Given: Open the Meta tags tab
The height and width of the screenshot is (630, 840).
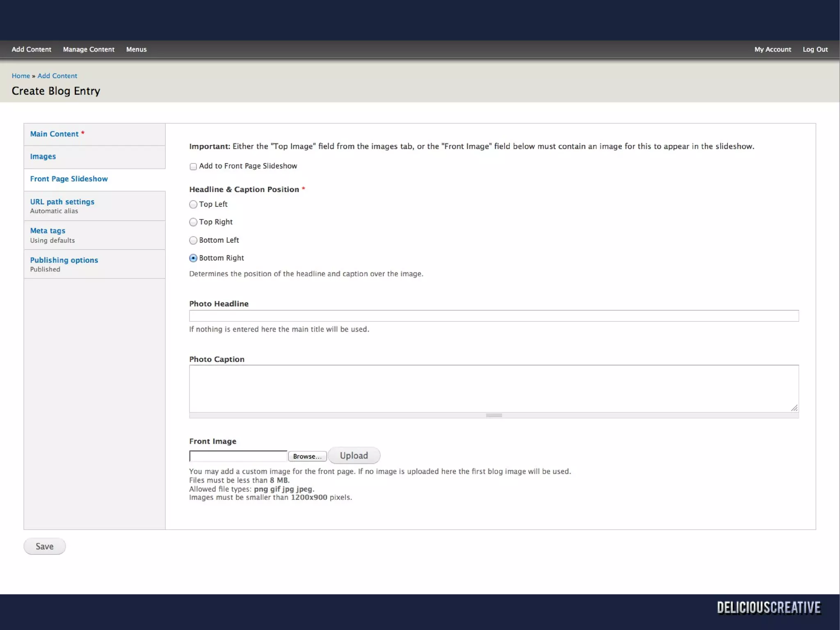Looking at the screenshot, I should 48,231.
